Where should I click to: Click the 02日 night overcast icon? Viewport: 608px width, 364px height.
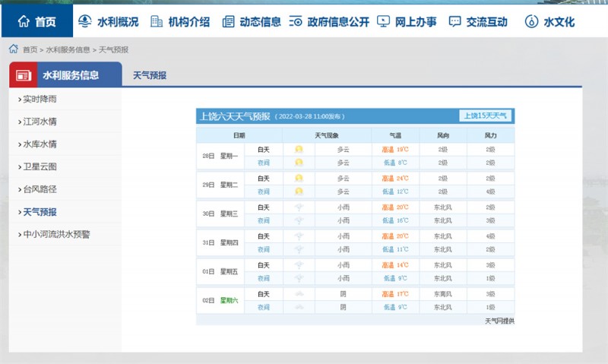tap(299, 308)
